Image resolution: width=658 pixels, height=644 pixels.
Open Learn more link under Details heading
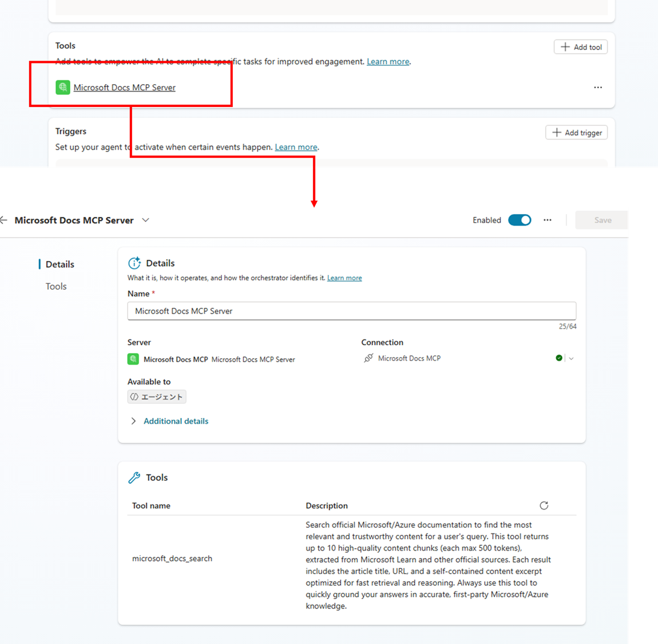click(344, 278)
